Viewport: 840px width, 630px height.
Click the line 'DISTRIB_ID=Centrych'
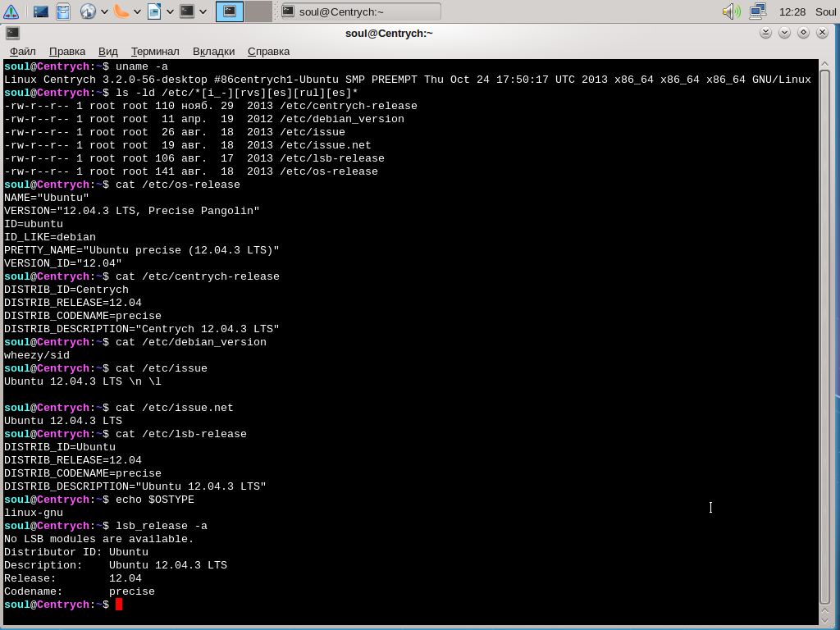[x=66, y=290]
